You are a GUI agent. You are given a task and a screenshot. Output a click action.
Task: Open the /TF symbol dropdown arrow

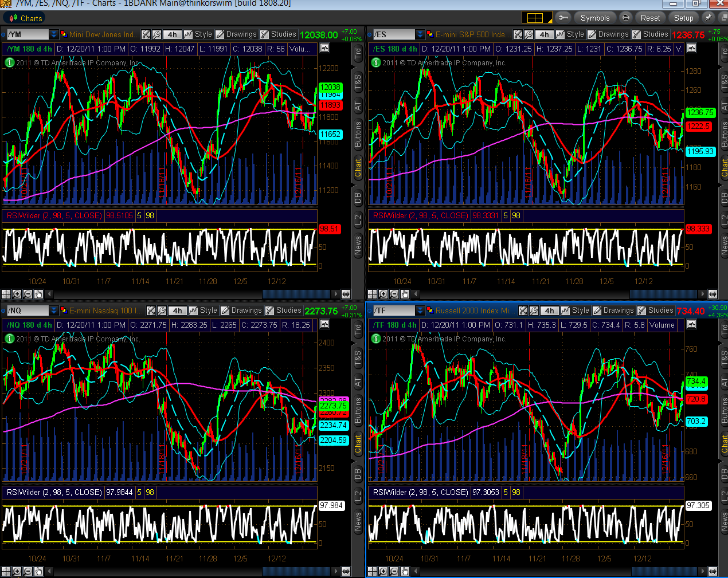pos(420,310)
